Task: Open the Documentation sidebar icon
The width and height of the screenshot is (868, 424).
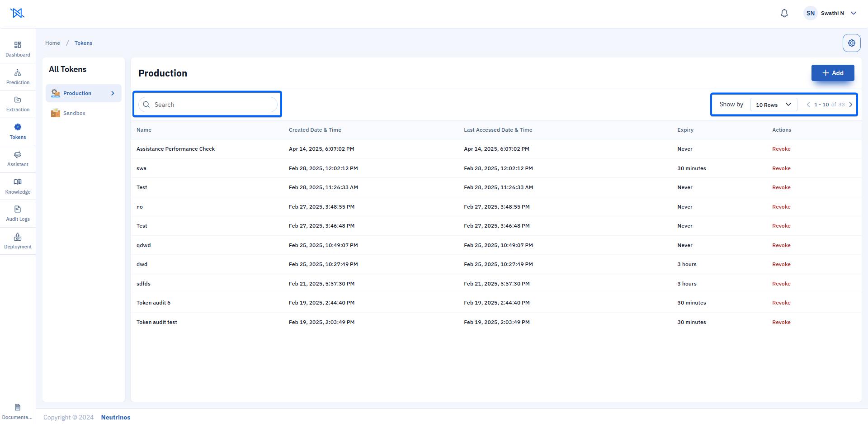Action: click(18, 407)
